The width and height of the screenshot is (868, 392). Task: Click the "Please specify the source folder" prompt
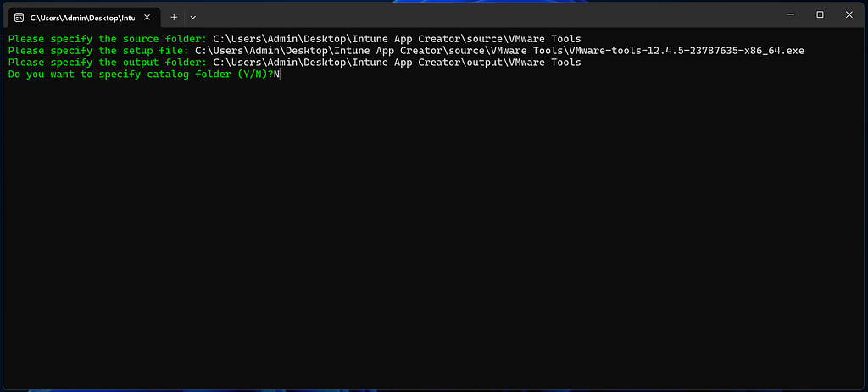[x=107, y=39]
